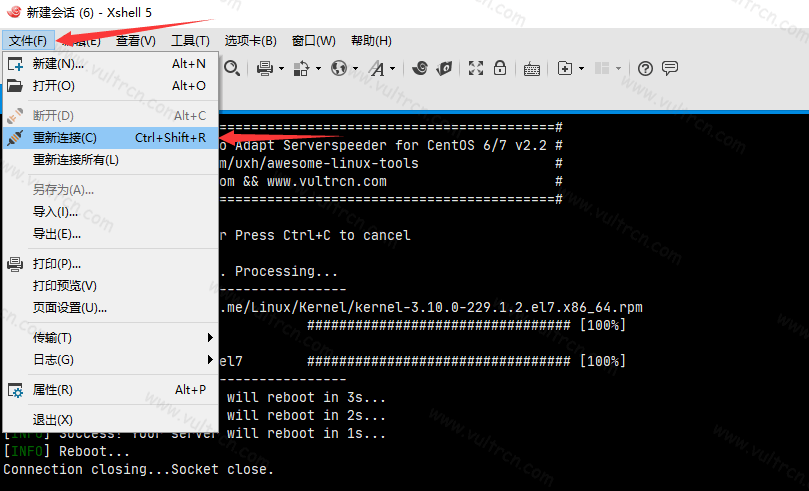
Task: Open the 文件(F) menu
Action: (x=28, y=41)
